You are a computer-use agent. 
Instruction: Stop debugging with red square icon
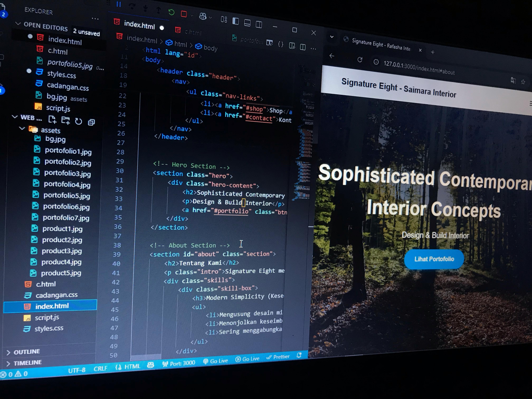[184, 14]
